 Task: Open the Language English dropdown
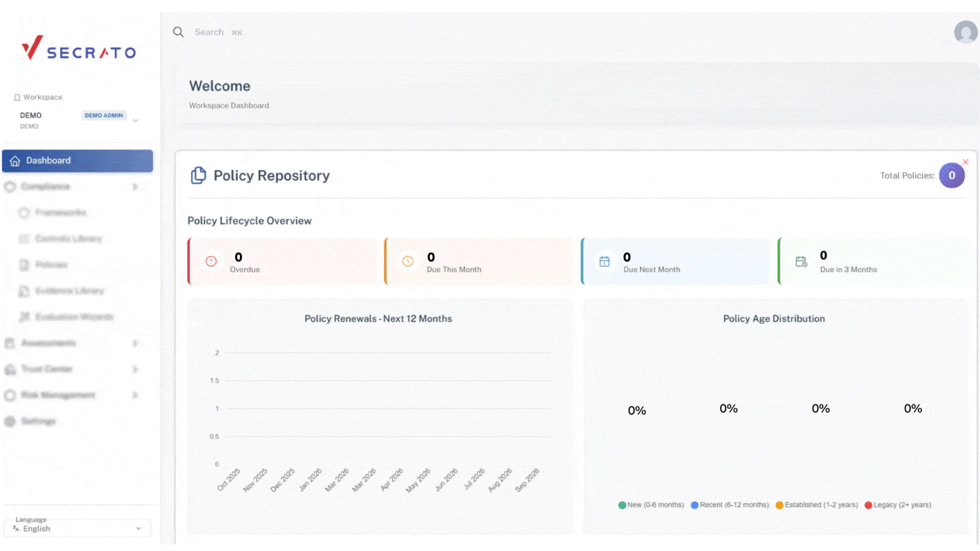(x=78, y=529)
